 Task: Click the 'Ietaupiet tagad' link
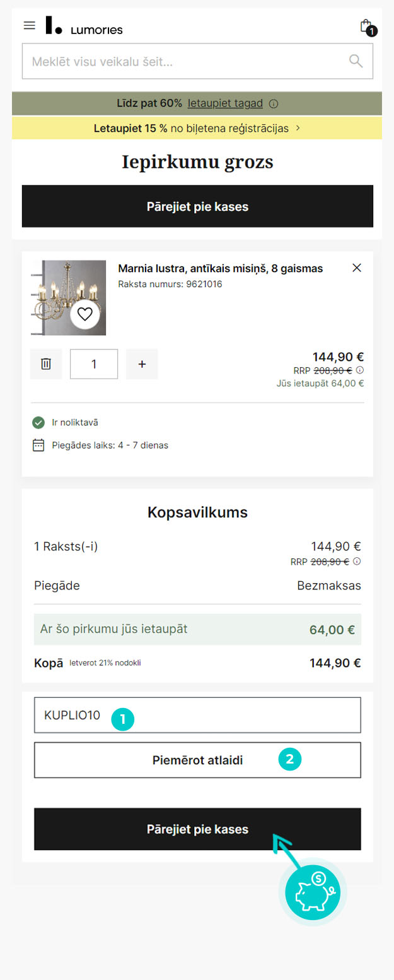[x=225, y=103]
